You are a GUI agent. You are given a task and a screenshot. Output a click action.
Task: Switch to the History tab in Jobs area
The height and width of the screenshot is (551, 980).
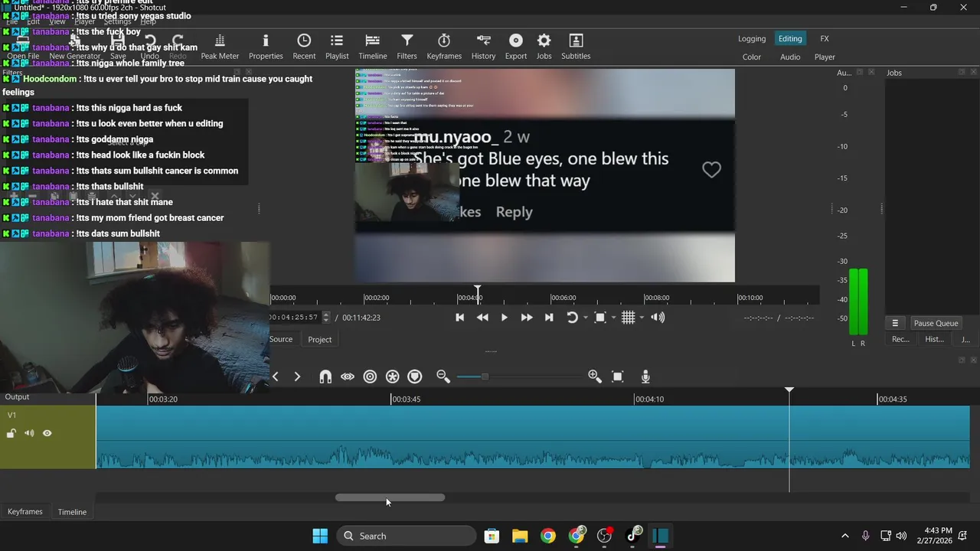pos(934,339)
